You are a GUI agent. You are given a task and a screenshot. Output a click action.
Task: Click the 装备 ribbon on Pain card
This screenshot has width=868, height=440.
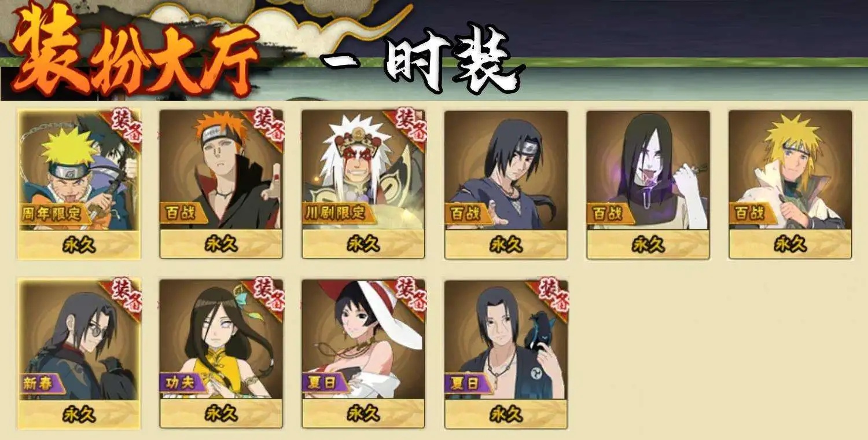268,125
